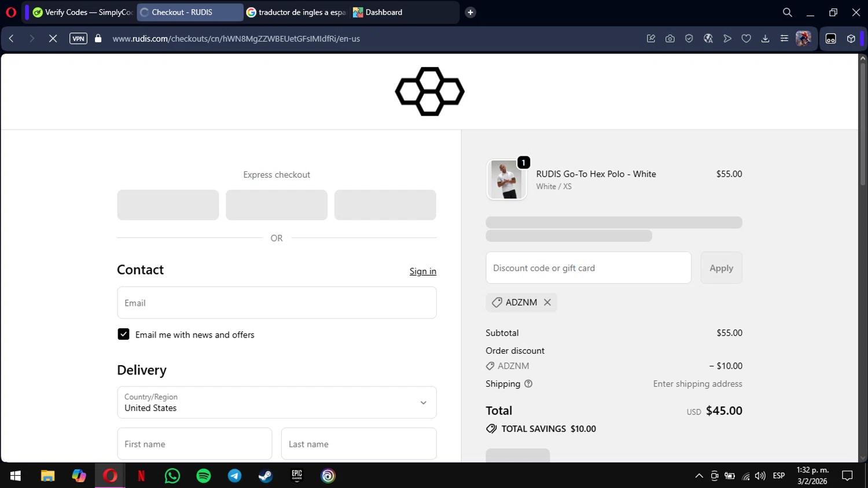Click the product name RUDIS Go-To Hex Polo - White
The width and height of the screenshot is (868, 488).
pyautogui.click(x=596, y=174)
